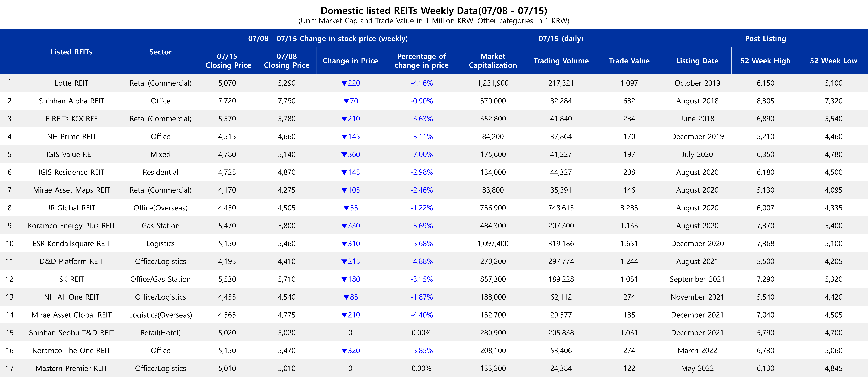This screenshot has height=377, width=868.
Task: Select Koramco The One REIT name
Action: pyautogui.click(x=71, y=351)
